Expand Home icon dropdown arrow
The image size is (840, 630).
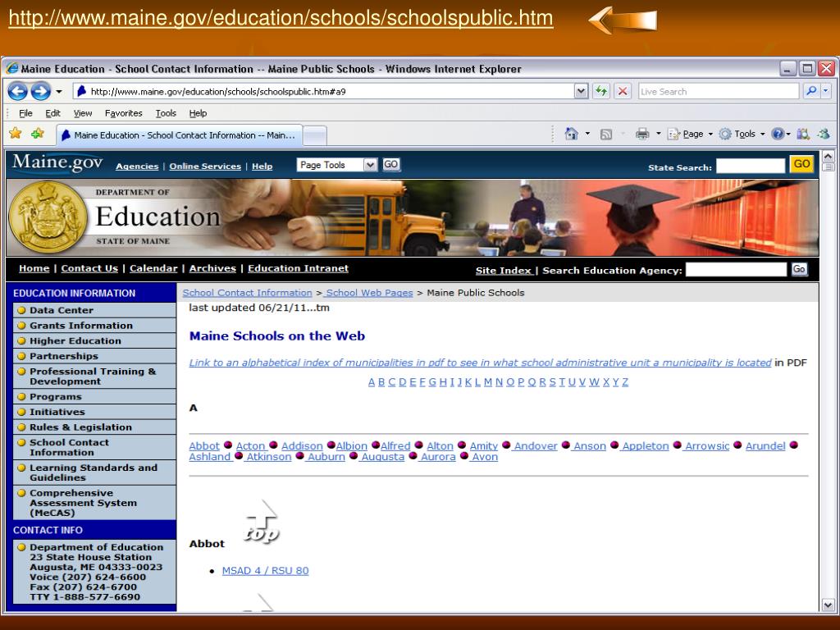(x=587, y=134)
